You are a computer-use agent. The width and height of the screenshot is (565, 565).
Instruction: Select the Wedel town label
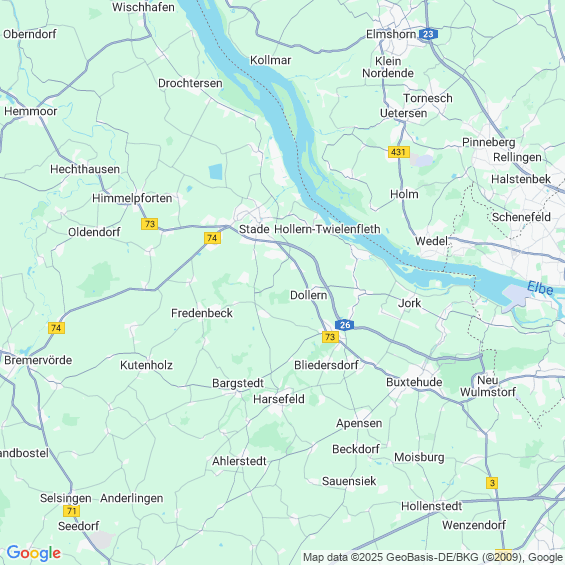(431, 241)
